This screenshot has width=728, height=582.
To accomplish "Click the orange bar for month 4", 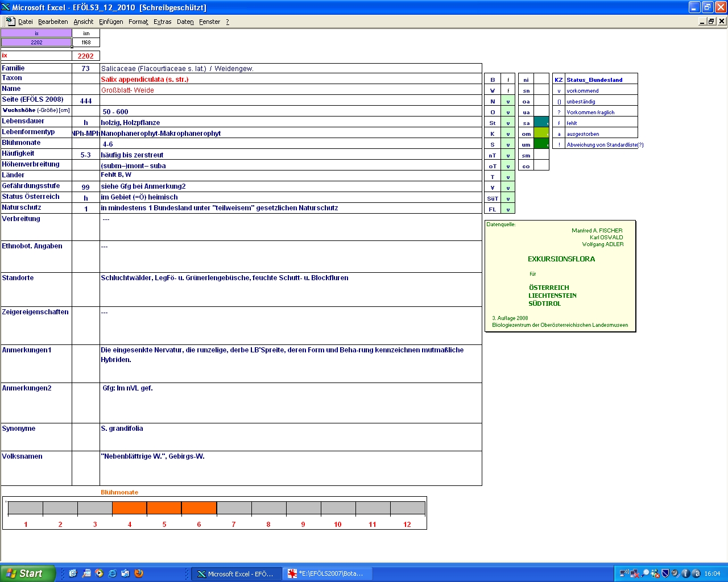I will [130, 508].
